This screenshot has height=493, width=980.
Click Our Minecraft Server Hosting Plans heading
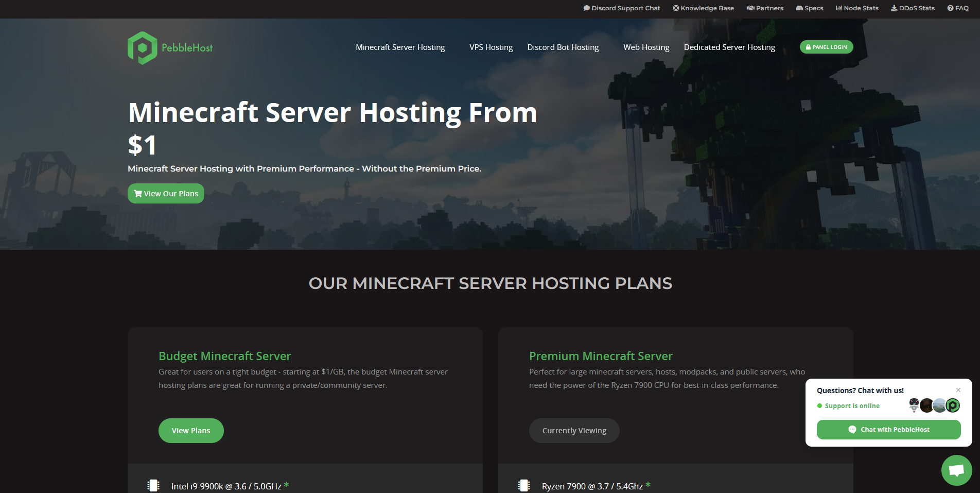coord(490,283)
